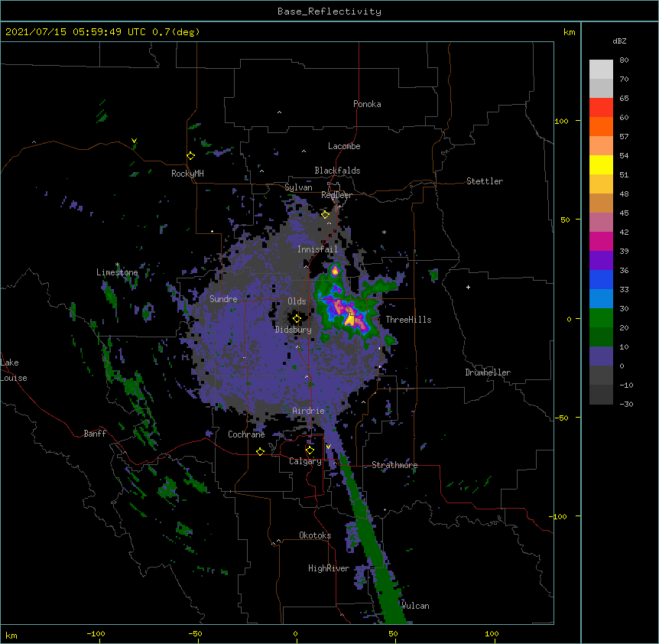Image resolution: width=659 pixels, height=644 pixels.
Task: Click the yellow diamond marker south of RedDeer
Action: 326,215
